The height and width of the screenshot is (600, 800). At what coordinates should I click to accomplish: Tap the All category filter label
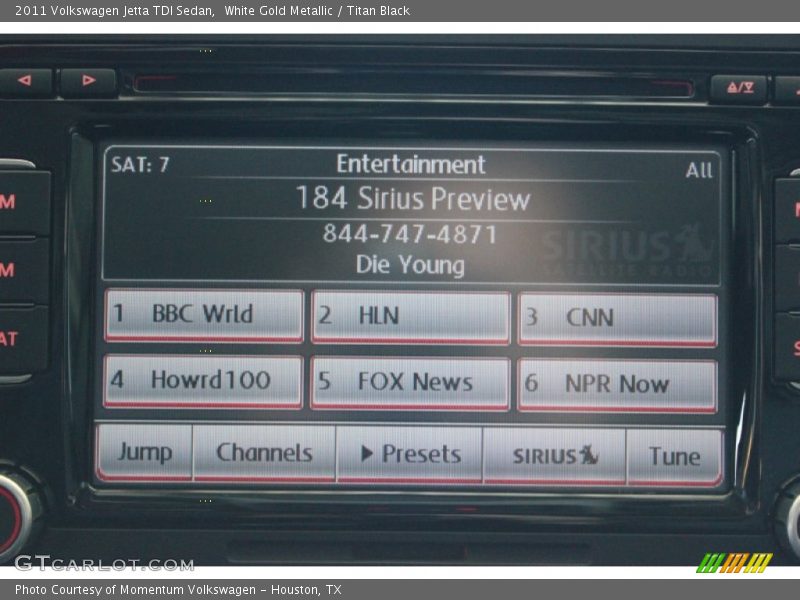[x=699, y=170]
